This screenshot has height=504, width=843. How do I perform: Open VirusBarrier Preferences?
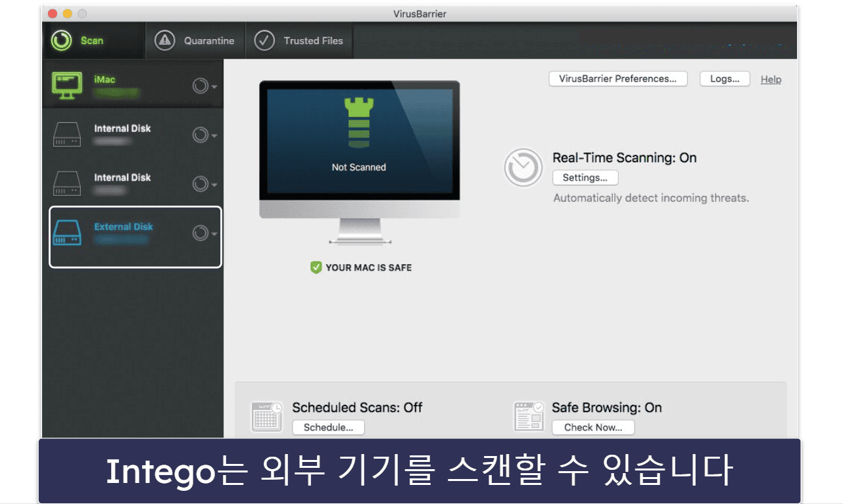click(x=618, y=79)
